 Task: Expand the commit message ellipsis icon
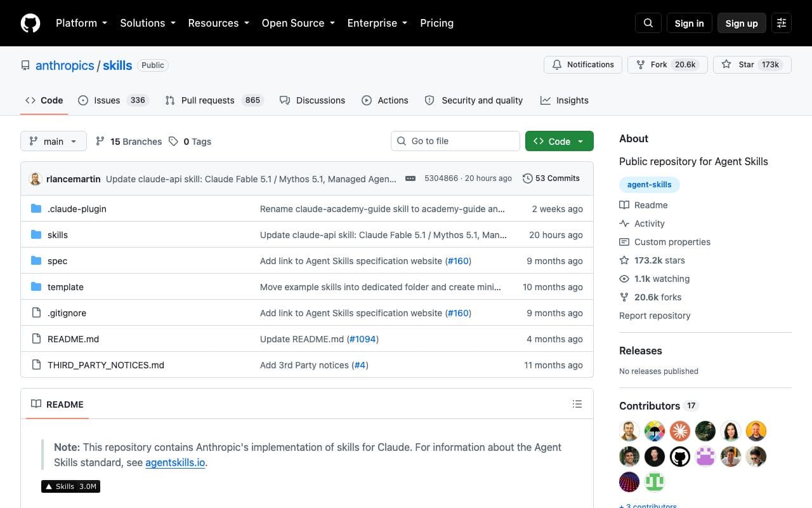coord(410,178)
